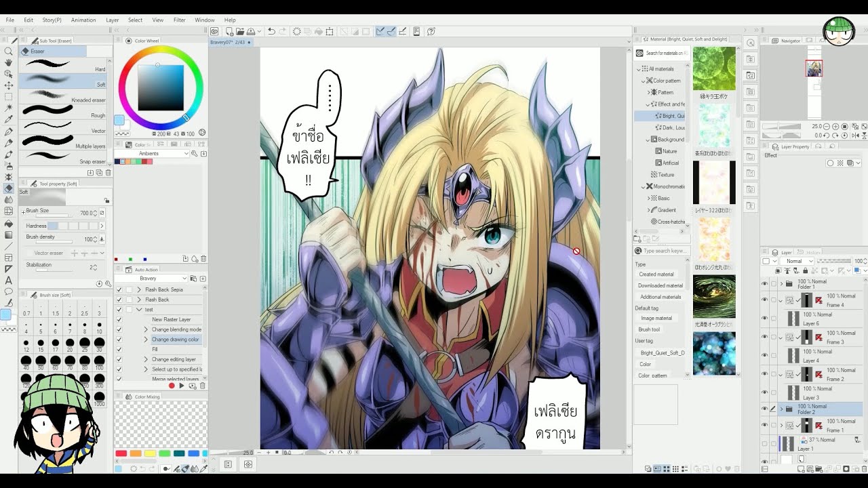Toggle brush size lock icon in Tool property
Viewport: 868px width, 488px height.
coord(106,201)
